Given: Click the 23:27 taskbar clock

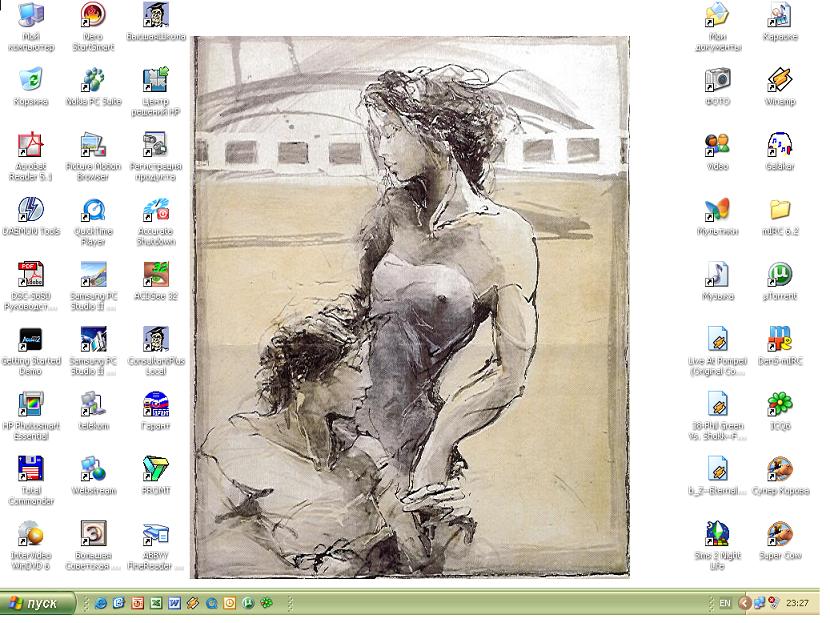Looking at the screenshot, I should (797, 603).
